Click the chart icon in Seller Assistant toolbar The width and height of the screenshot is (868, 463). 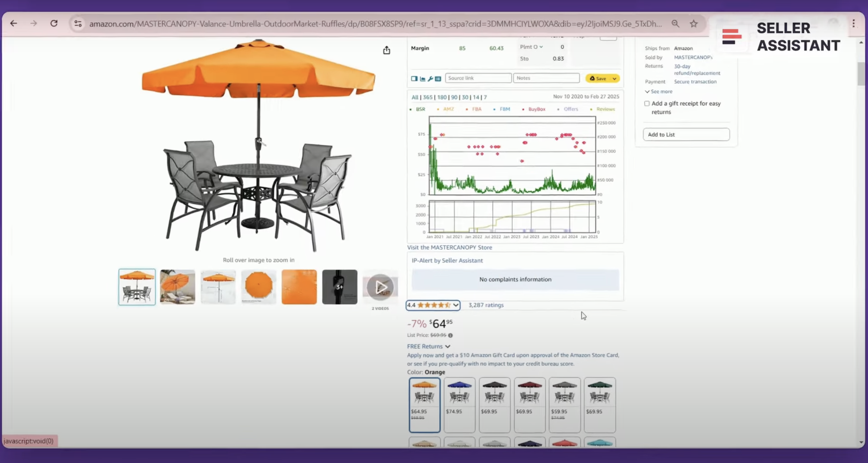coord(423,79)
